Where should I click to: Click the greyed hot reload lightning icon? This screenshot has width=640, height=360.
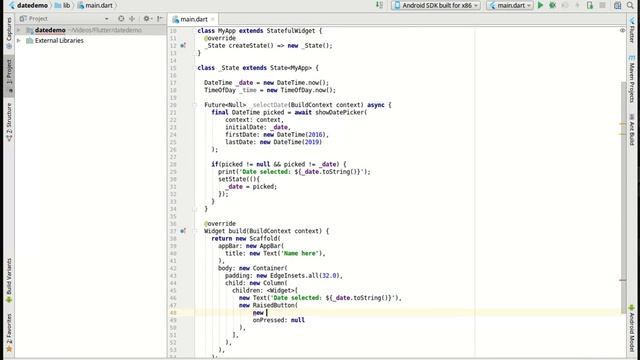tap(577, 5)
